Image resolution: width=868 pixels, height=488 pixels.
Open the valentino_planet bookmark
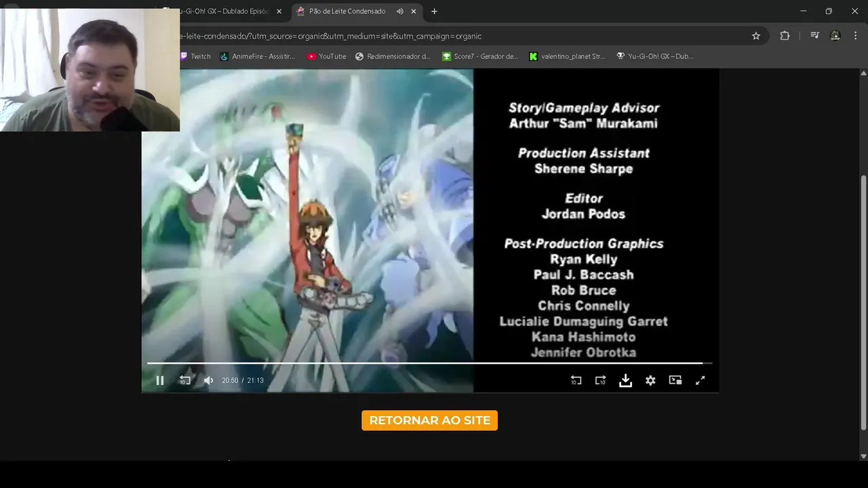coord(568,56)
